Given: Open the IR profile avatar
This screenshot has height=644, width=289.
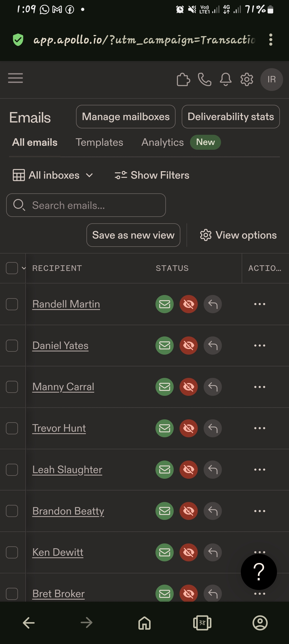Looking at the screenshot, I should click(x=272, y=79).
